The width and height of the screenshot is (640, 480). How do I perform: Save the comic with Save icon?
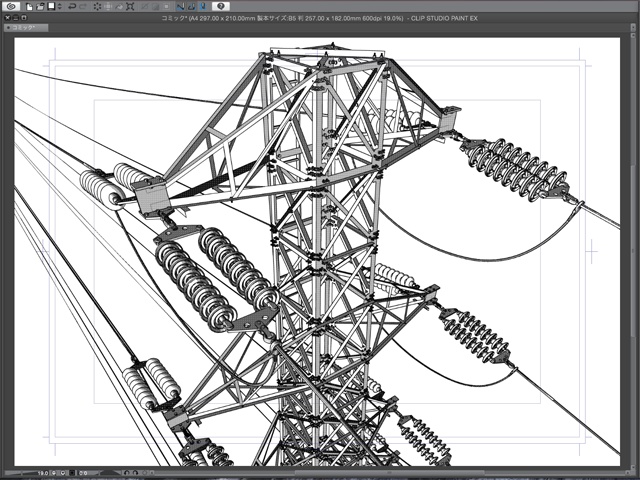coord(51,6)
